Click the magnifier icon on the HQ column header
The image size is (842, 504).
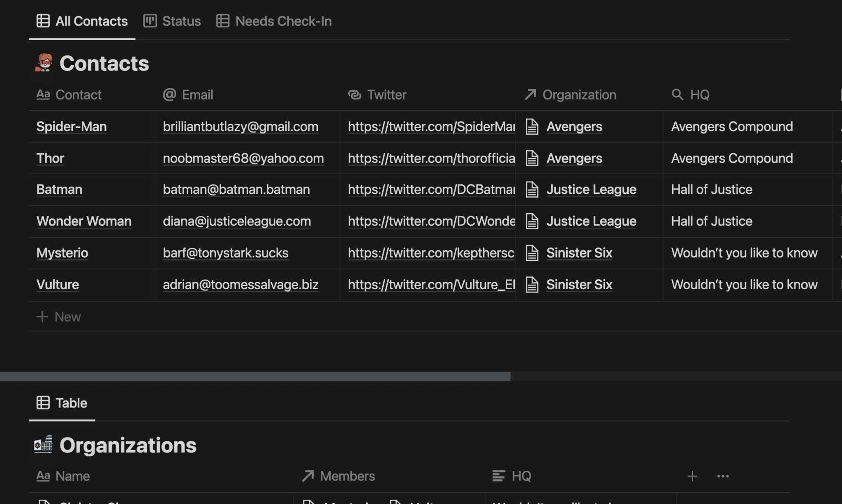pos(677,94)
